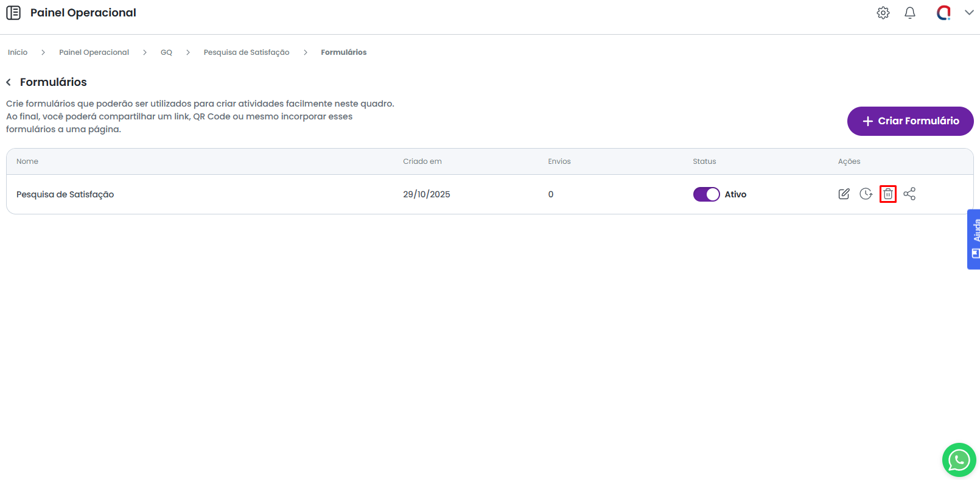Open the WhatsApp chat bubble

959,460
